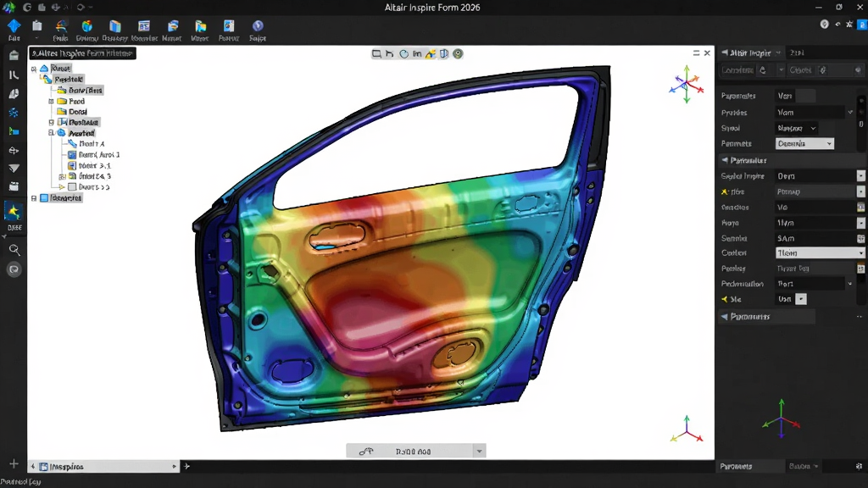This screenshot has height=488, width=868.
Task: Click the colorful globe geometry ribbon icon
Action: [x=87, y=25]
